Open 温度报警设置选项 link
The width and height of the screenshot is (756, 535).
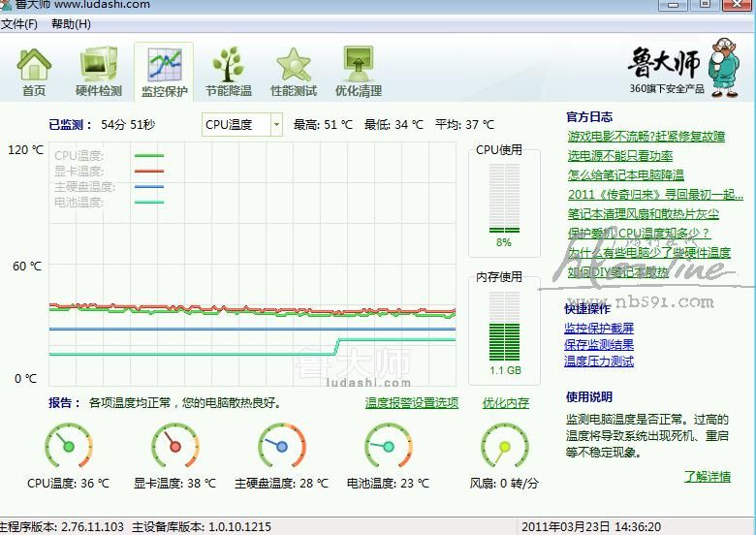click(x=411, y=403)
